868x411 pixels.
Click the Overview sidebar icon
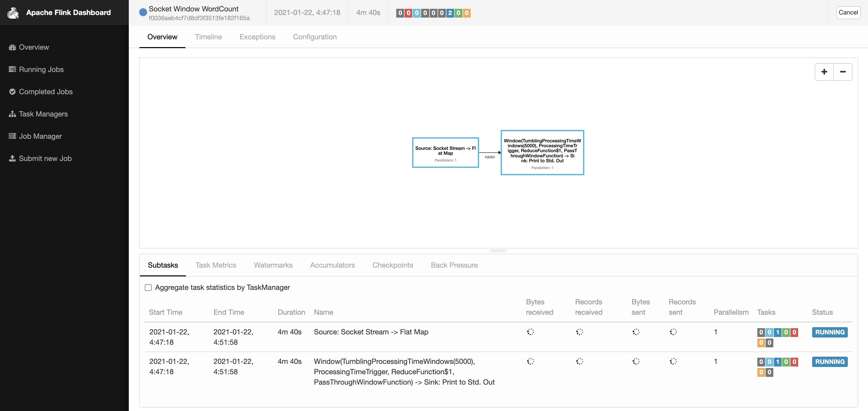(x=12, y=47)
